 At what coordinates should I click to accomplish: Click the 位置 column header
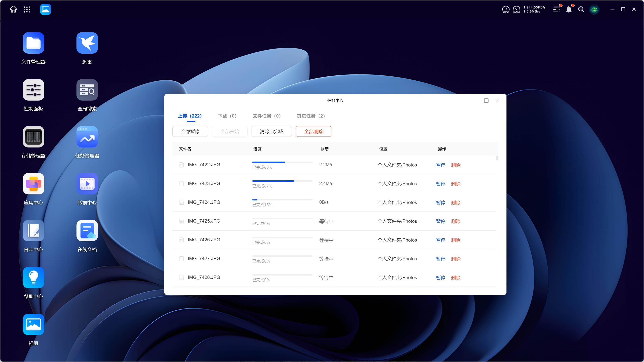383,149
